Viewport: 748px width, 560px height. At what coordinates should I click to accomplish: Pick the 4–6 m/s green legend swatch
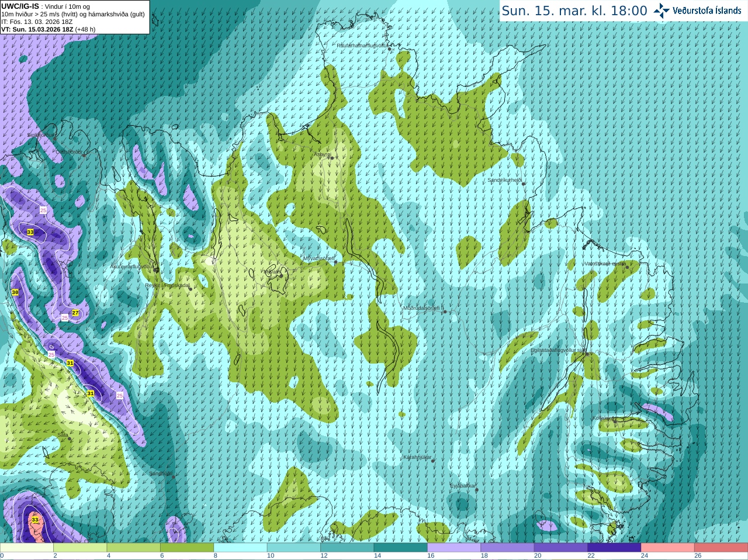(134, 548)
